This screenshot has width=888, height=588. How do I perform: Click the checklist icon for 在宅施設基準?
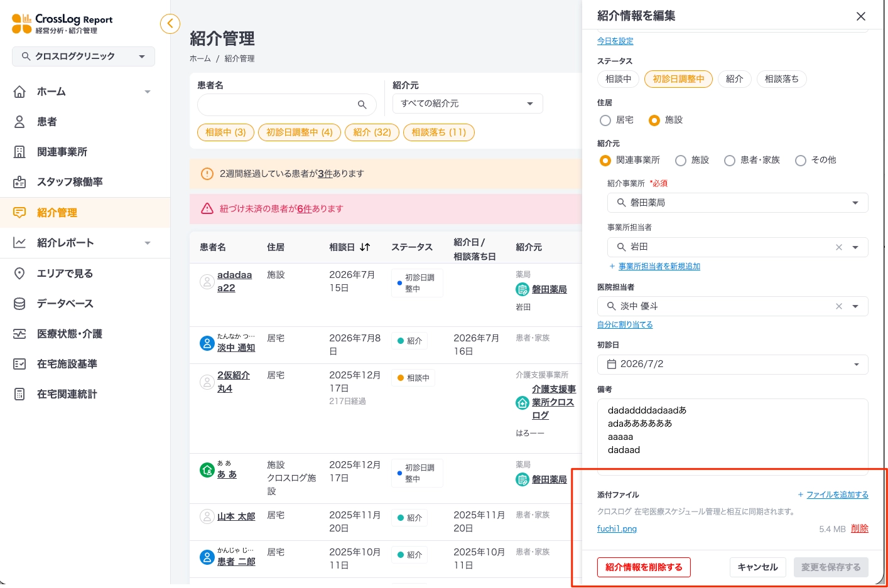(19, 364)
